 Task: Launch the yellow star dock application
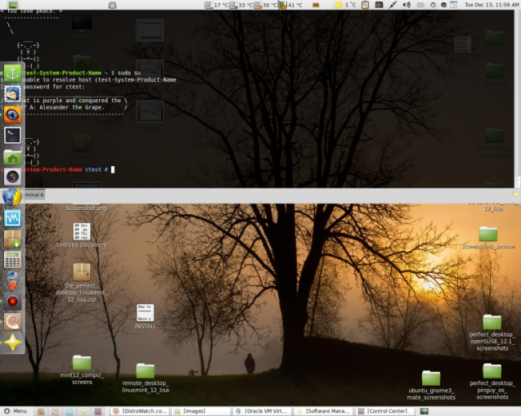coord(12,342)
